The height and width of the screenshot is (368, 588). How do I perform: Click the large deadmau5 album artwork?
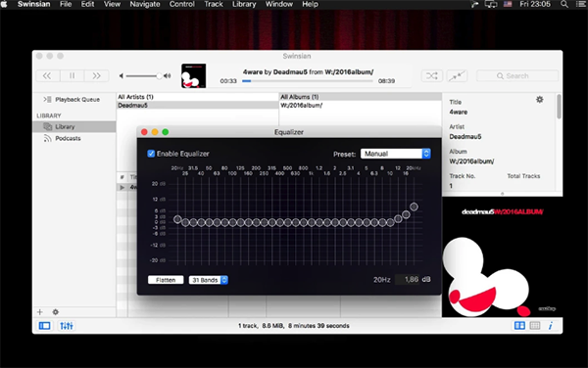pos(502,256)
